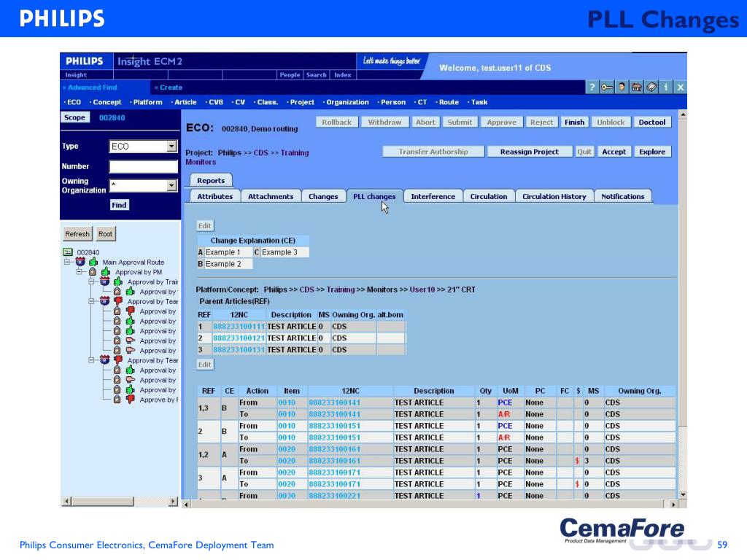Click the Root button

105,234
